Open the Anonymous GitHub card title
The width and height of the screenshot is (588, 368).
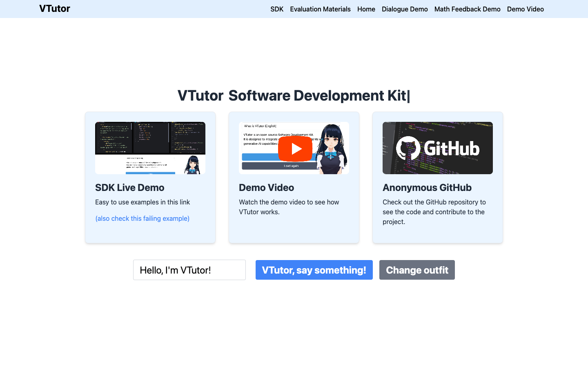pyautogui.click(x=427, y=188)
